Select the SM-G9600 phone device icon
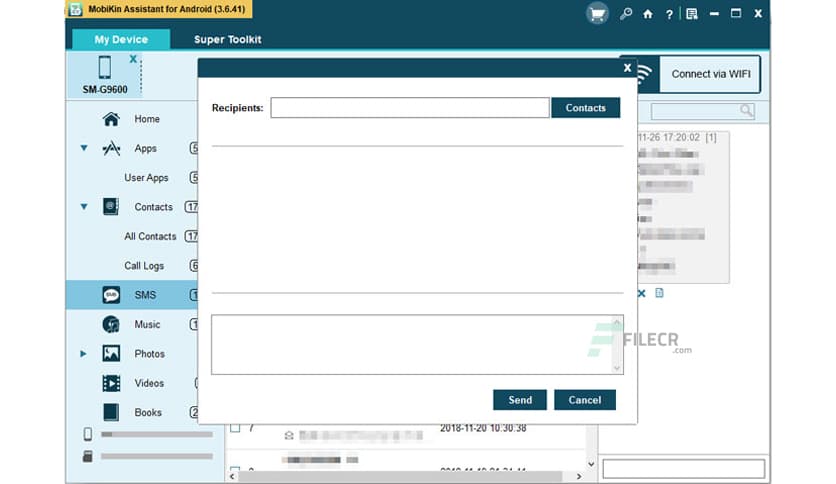The height and width of the screenshot is (484, 836). 105,68
